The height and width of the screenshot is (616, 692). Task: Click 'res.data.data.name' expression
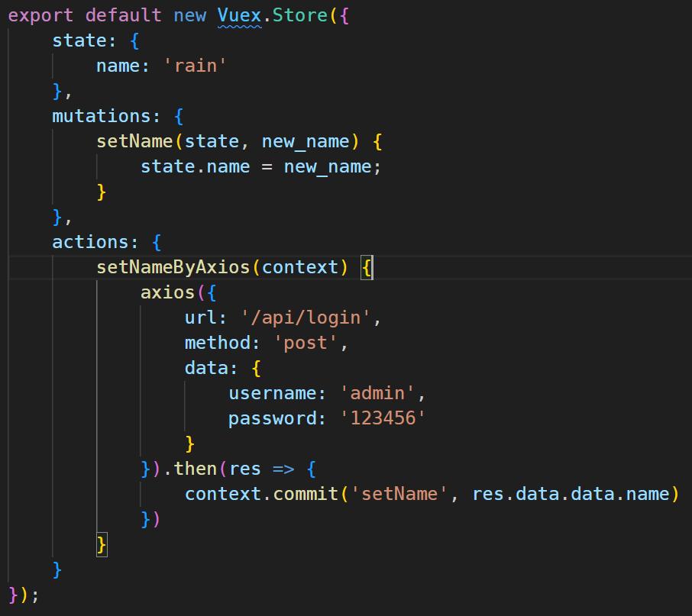click(571, 493)
